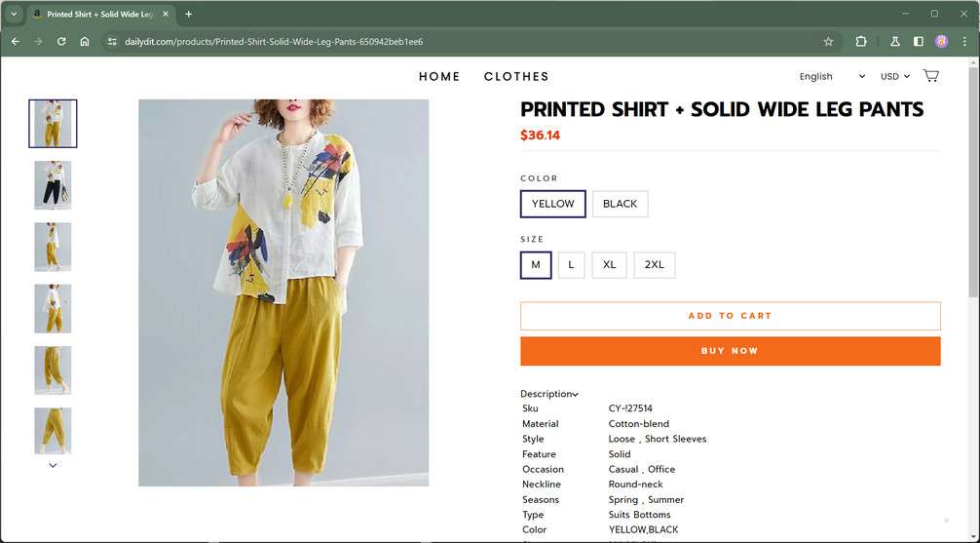980x543 pixels.
Task: Open the USD currency dropdown
Action: coord(894,76)
